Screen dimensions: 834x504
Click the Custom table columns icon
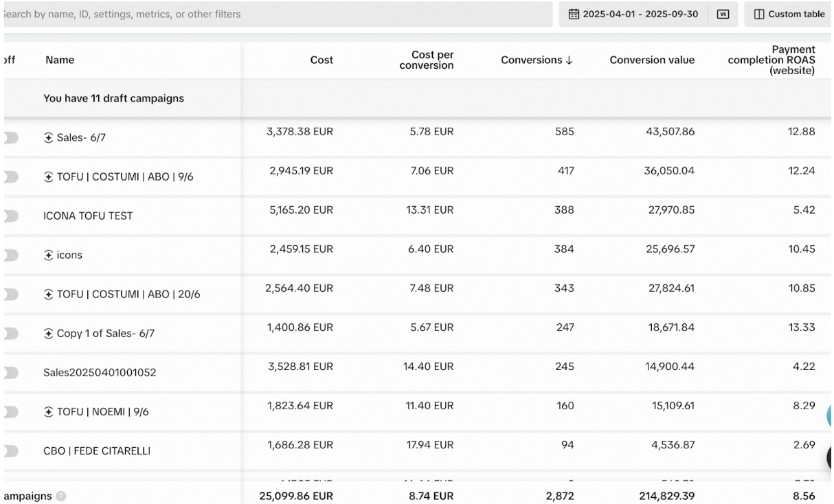click(x=759, y=14)
